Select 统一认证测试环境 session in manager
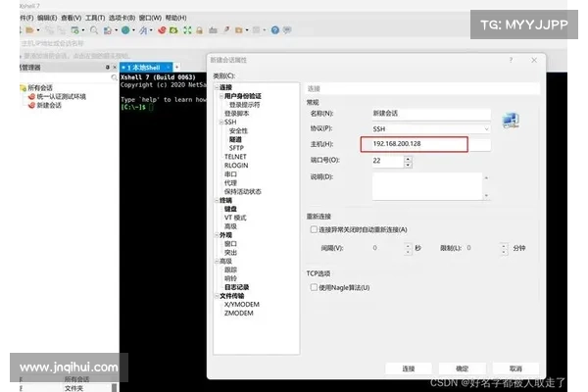The height and width of the screenshot is (392, 588). point(61,96)
